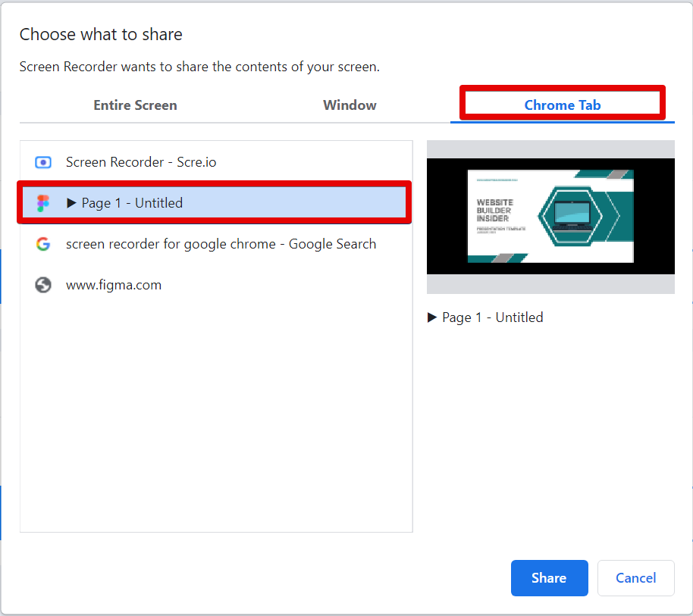Click the tab preview thumbnail
The image size is (693, 616).
pos(550,217)
